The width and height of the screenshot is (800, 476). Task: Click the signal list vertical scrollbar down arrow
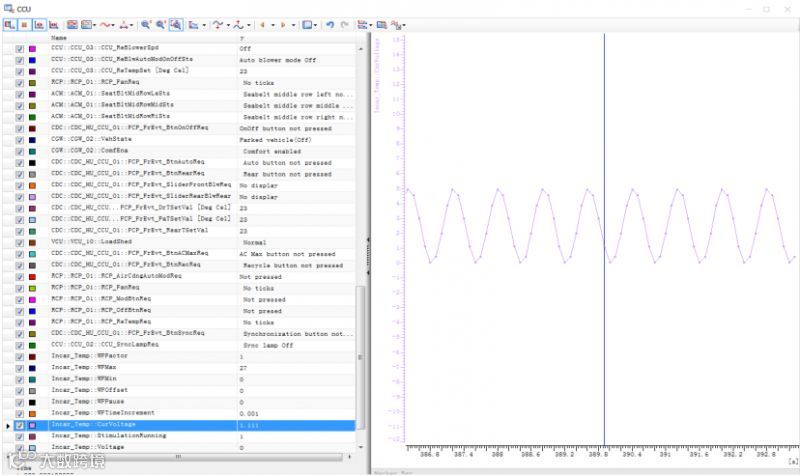click(362, 448)
